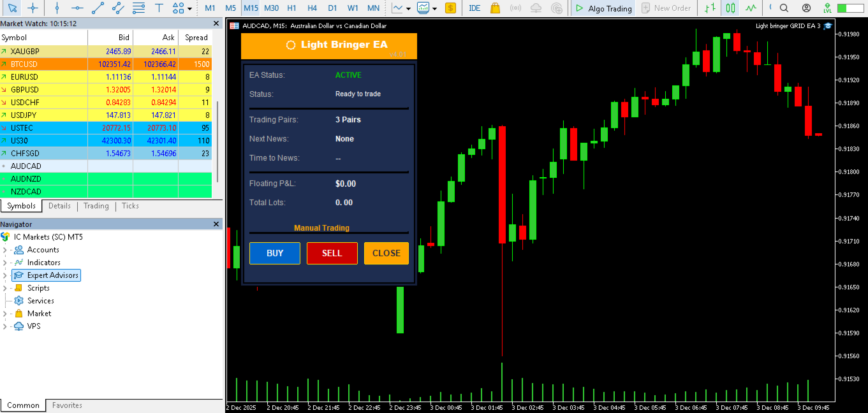The width and height of the screenshot is (868, 413).
Task: Switch chart to MN timeframe
Action: tap(373, 8)
